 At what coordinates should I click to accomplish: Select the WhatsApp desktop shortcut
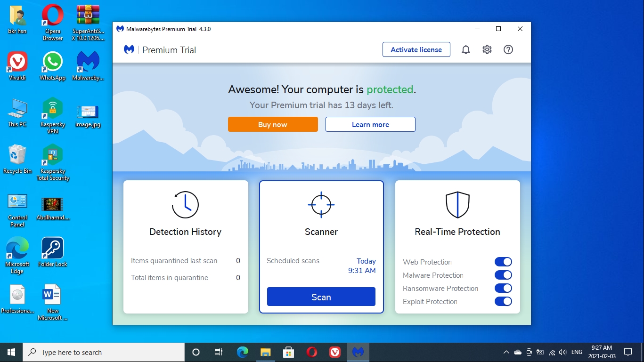[53, 66]
